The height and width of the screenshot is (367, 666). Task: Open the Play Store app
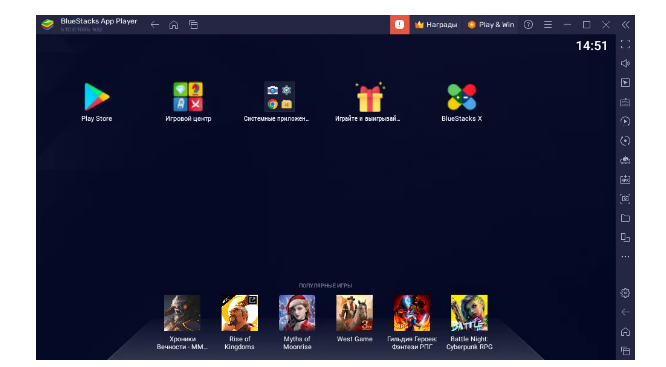97,97
